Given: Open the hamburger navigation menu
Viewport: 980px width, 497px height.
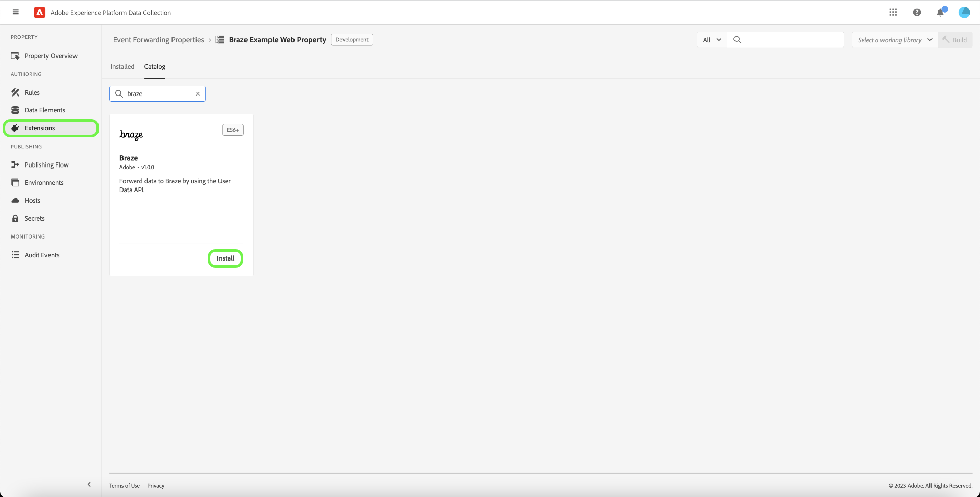Looking at the screenshot, I should pyautogui.click(x=16, y=12).
